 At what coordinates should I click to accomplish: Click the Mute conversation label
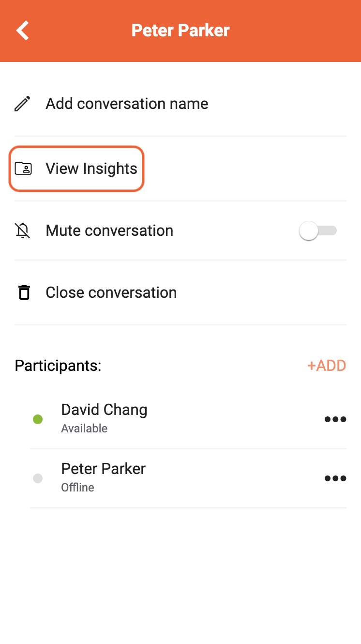click(x=109, y=230)
